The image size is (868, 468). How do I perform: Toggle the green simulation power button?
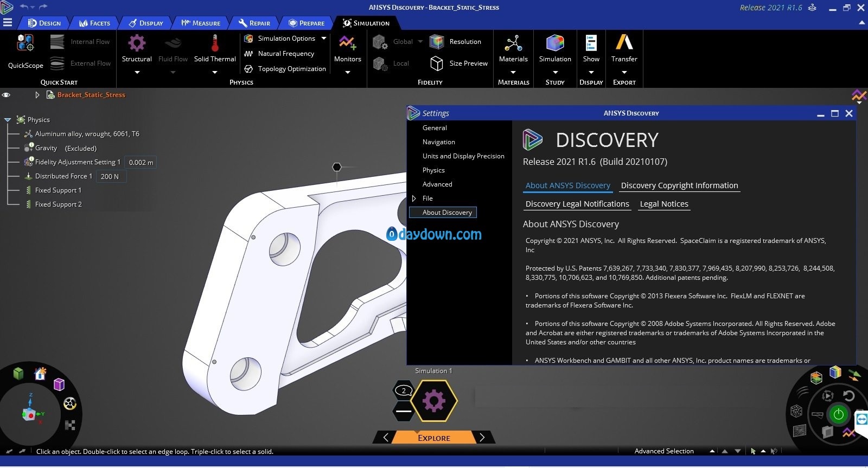pyautogui.click(x=838, y=415)
